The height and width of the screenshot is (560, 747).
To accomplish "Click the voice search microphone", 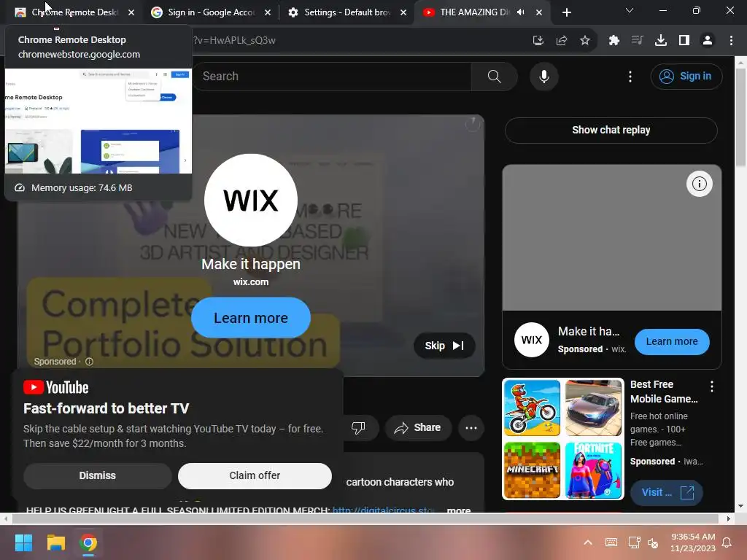I will 543,76.
